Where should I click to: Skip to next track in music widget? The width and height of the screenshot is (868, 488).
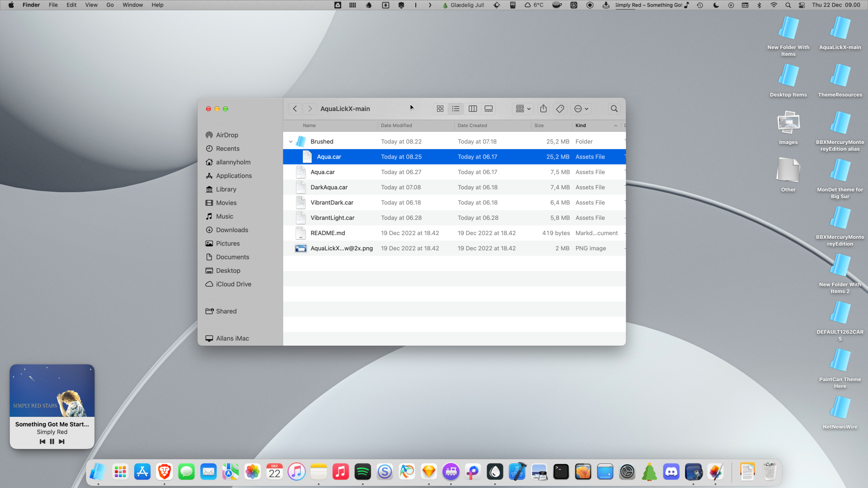pyautogui.click(x=62, y=442)
